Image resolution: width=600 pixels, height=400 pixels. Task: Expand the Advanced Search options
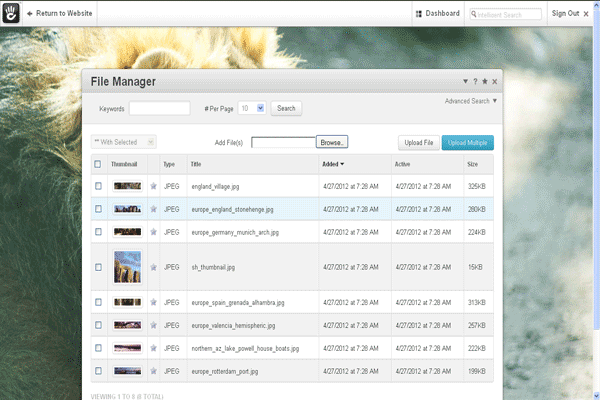click(x=471, y=101)
